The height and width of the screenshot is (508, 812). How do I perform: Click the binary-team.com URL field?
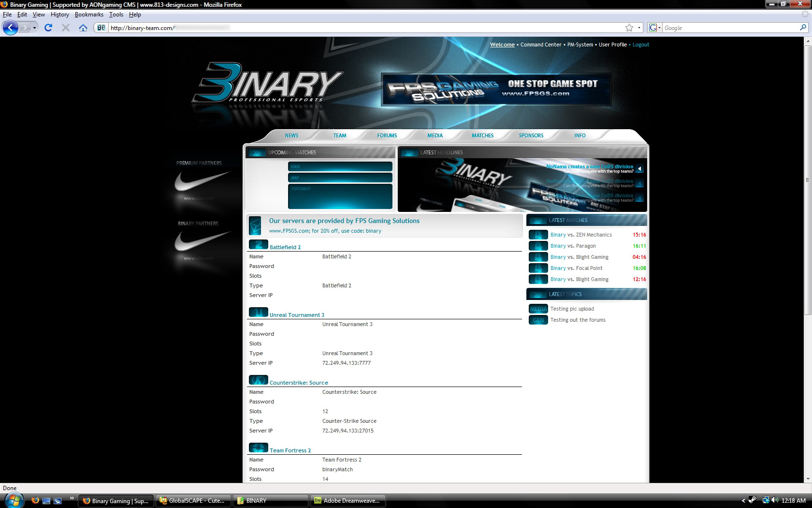pos(366,28)
